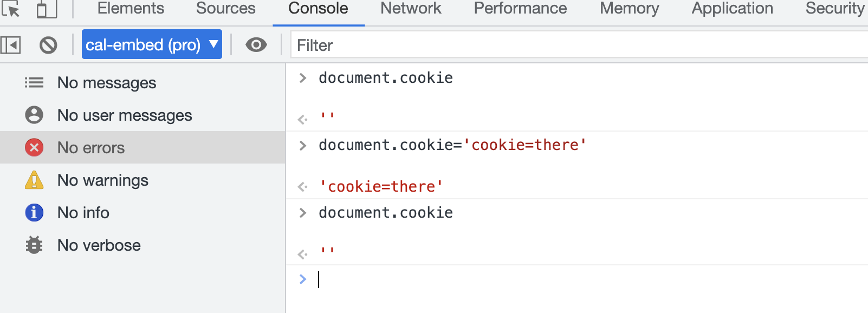Image resolution: width=868 pixels, height=313 pixels.
Task: Open the Performance tab
Action: click(x=520, y=9)
